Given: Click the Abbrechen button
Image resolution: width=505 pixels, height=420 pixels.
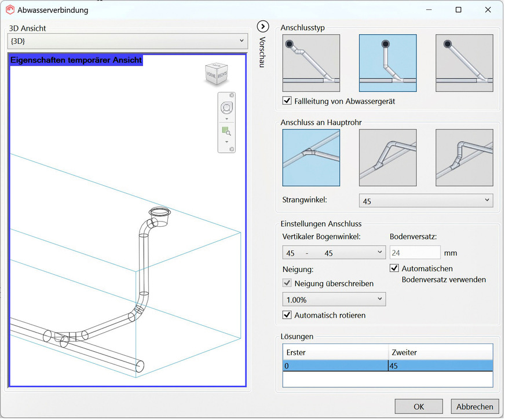Looking at the screenshot, I should pyautogui.click(x=475, y=407).
